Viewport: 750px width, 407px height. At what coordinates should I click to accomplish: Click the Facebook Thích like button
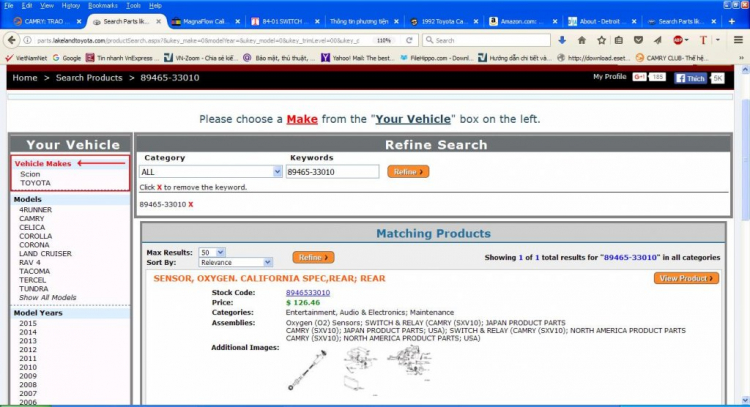(x=691, y=78)
